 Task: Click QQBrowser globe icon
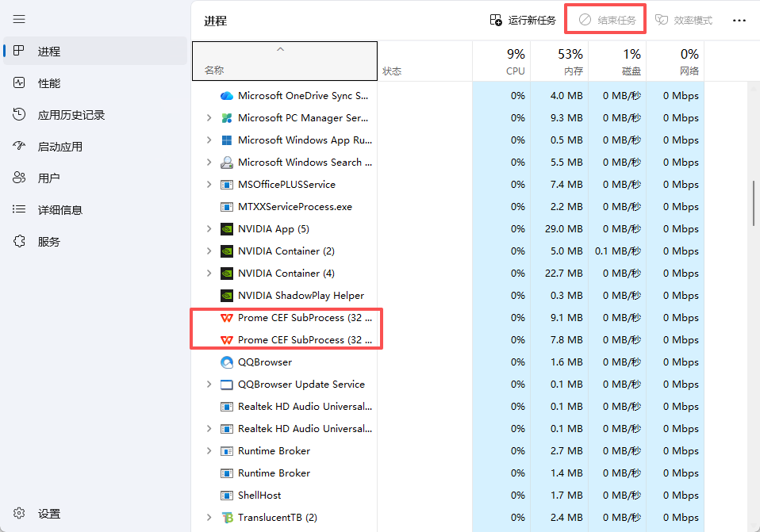coord(226,362)
